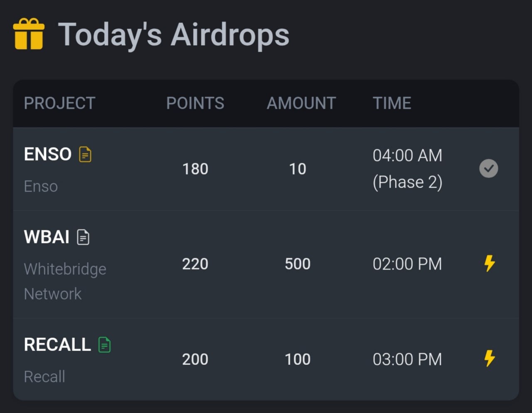The width and height of the screenshot is (532, 413).
Task: Tap the lightning bolt on RECALL row
Action: click(x=489, y=359)
